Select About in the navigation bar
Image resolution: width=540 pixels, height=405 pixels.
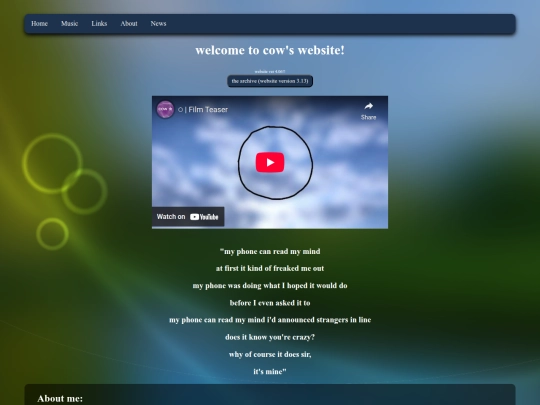click(x=129, y=23)
